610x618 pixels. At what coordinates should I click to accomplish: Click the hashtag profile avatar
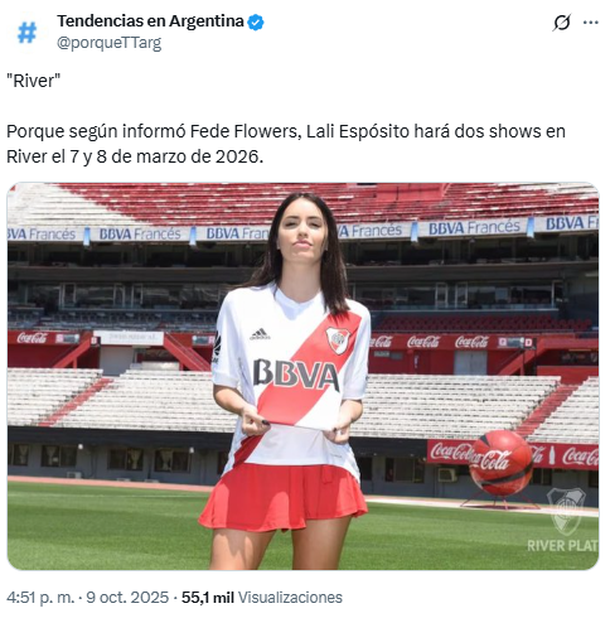pyautogui.click(x=27, y=32)
